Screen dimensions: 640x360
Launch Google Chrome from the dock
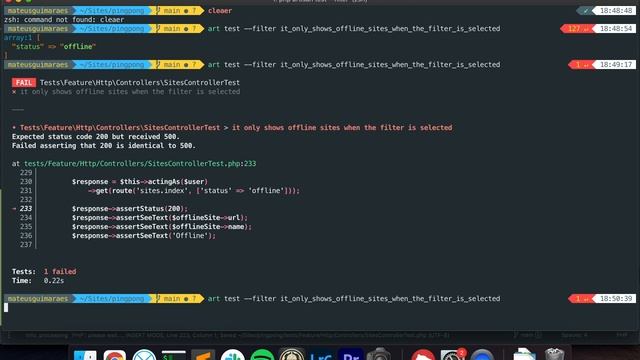[115, 355]
